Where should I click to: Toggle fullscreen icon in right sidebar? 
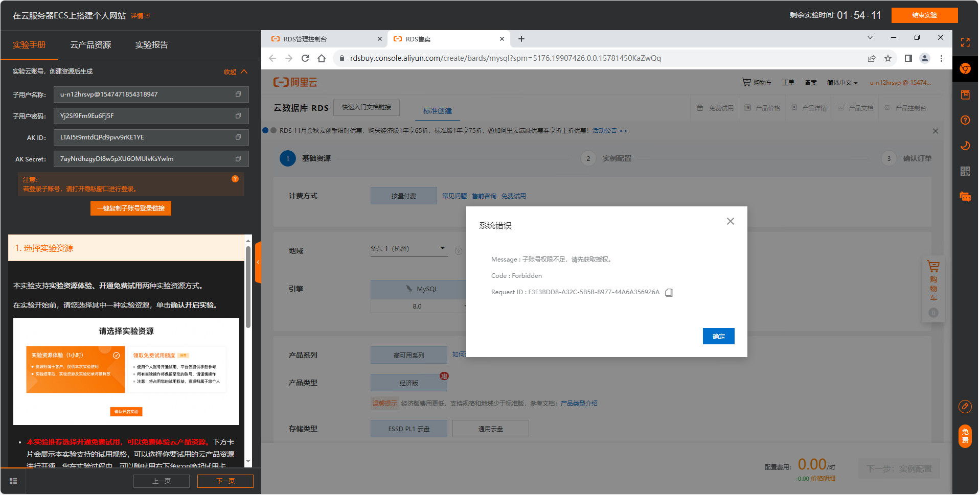965,42
